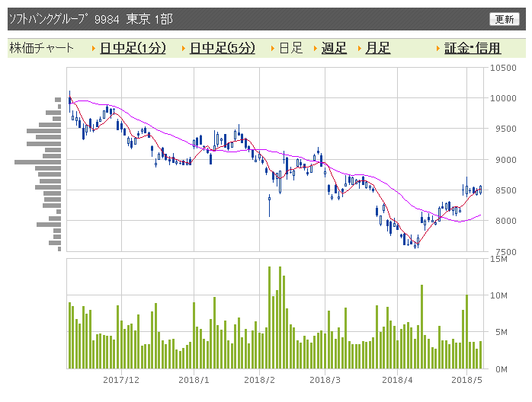Screen dimensions: 532x402
Task: Click the 0M volume axis label
Action: pos(501,369)
